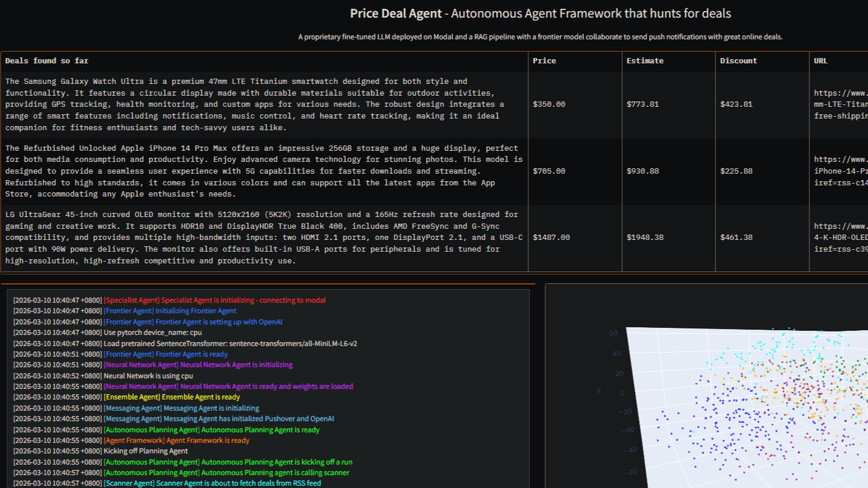868x488 pixels.
Task: Select the Samsung Galaxy Watch Ultra description cell
Action: click(x=264, y=104)
